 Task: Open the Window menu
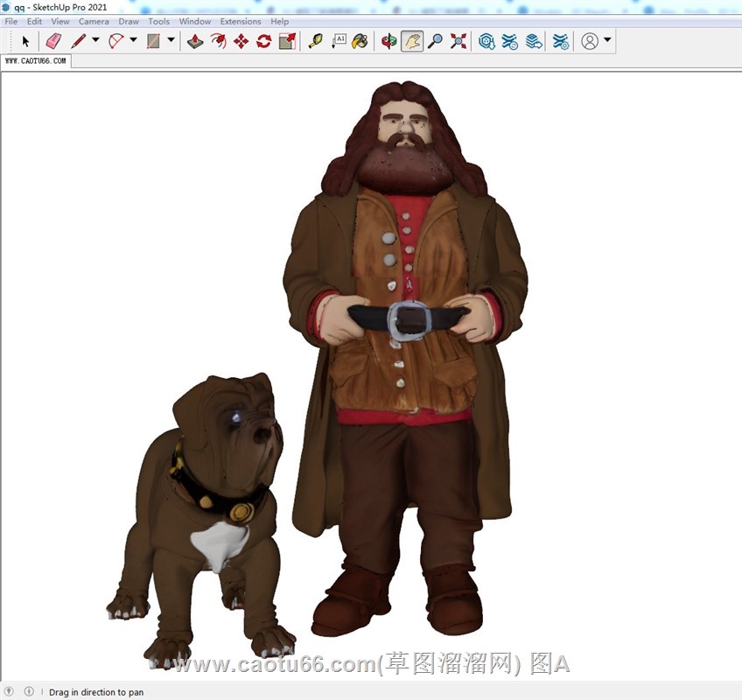click(195, 21)
